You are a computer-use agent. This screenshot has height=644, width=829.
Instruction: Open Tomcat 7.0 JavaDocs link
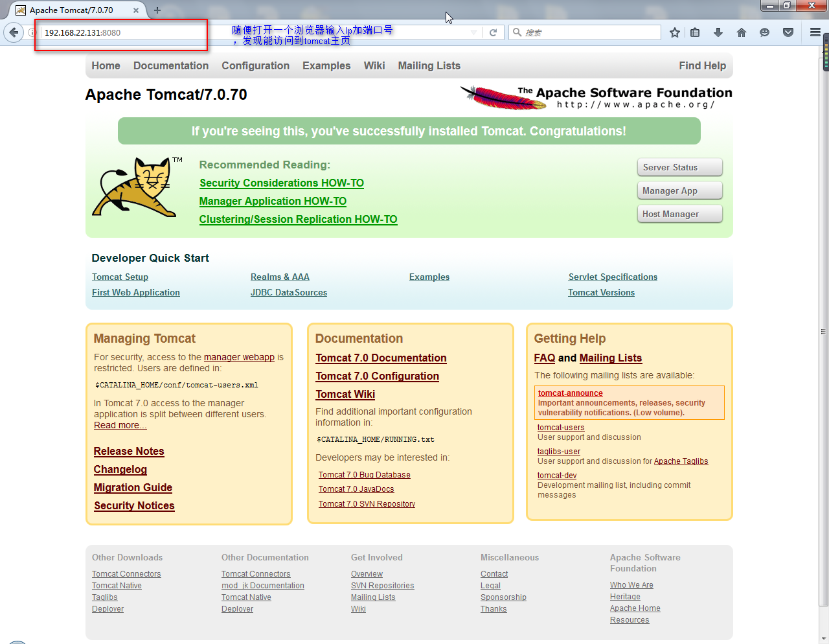coord(356,489)
